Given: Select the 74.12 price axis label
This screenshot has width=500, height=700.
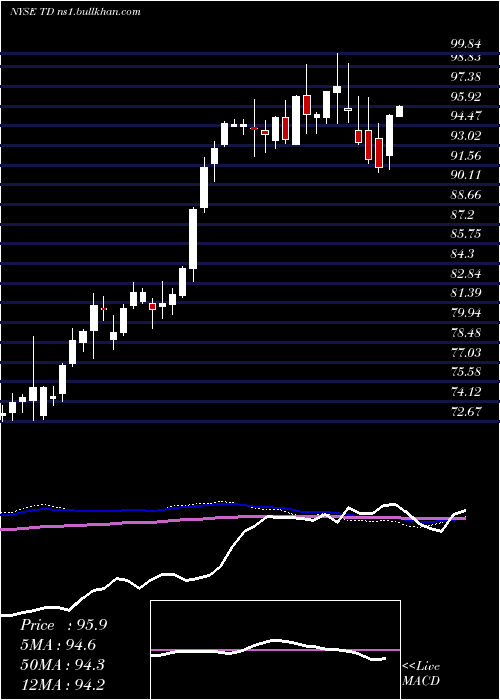Looking at the screenshot, I should [466, 392].
